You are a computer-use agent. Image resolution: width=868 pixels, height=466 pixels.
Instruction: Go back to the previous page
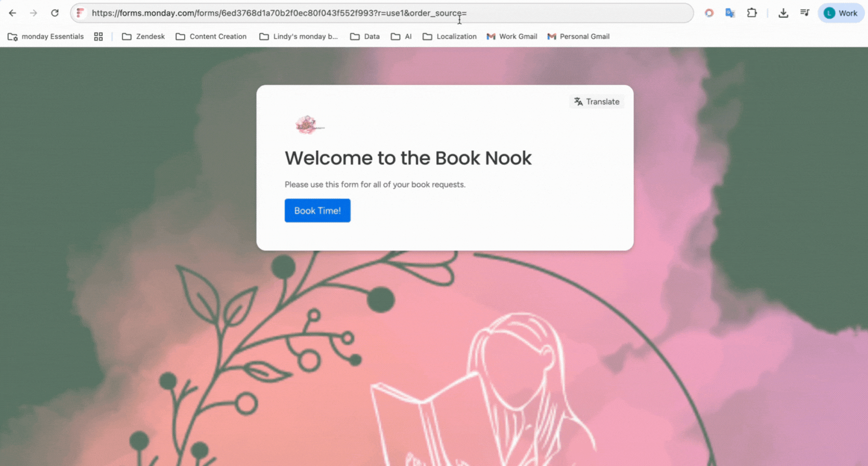pyautogui.click(x=12, y=13)
